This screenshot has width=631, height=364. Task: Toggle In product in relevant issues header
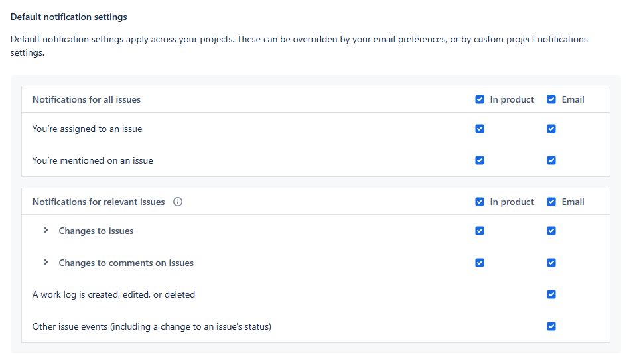click(x=480, y=202)
